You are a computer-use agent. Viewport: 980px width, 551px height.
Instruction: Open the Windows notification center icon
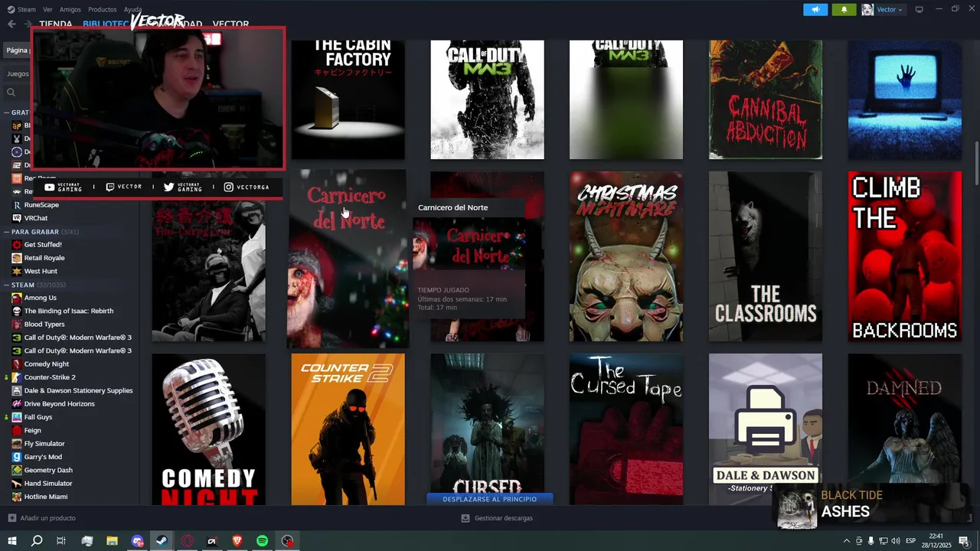pos(964,541)
